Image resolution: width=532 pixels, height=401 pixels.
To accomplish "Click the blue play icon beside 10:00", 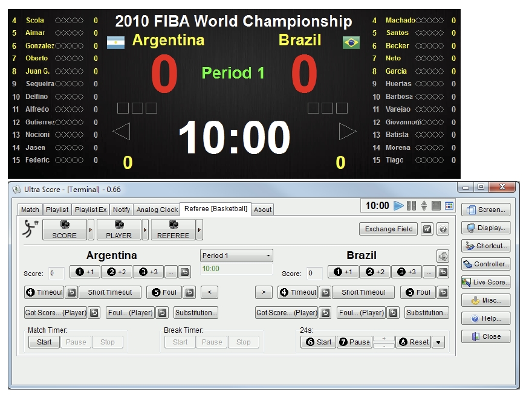I will pos(398,205).
